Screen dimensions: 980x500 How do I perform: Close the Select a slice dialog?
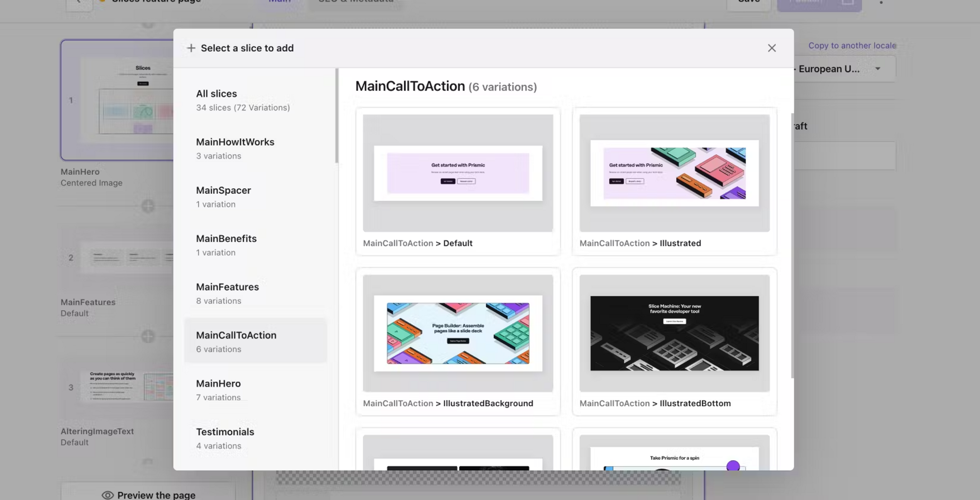(x=771, y=48)
